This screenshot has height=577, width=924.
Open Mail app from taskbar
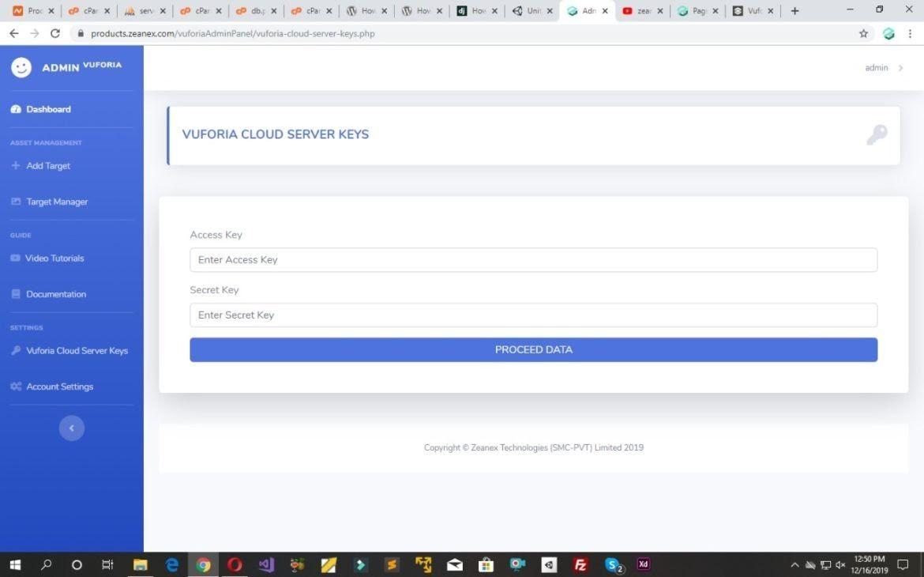(454, 564)
